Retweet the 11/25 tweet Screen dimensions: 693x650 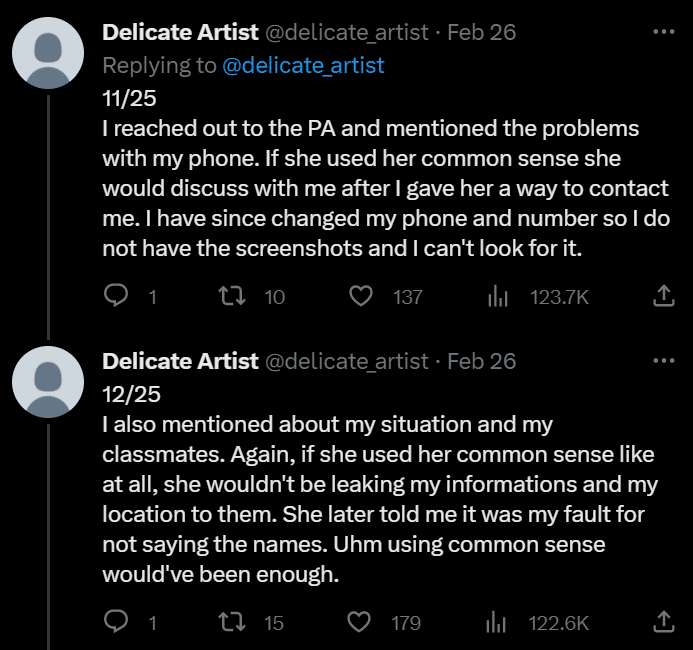pyautogui.click(x=232, y=296)
